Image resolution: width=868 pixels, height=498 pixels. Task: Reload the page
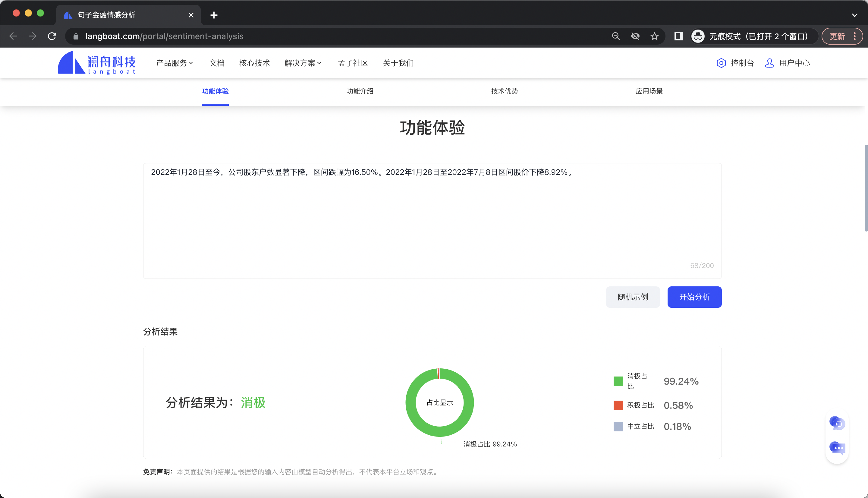pyautogui.click(x=52, y=36)
